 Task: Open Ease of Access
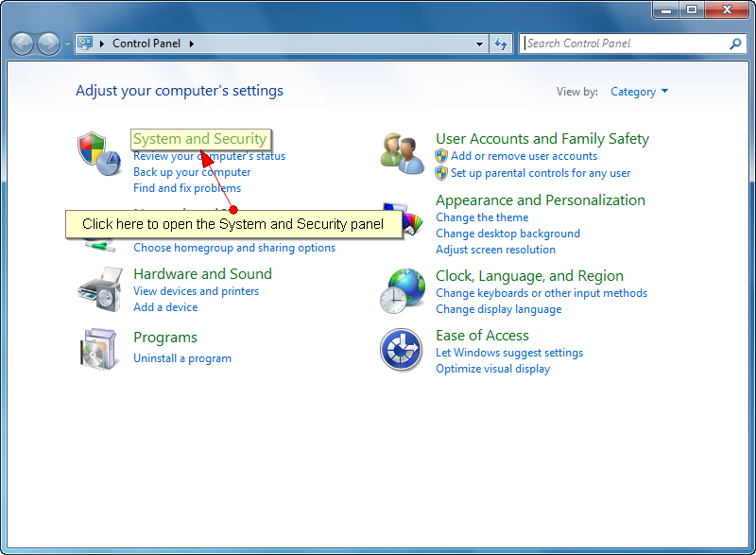click(x=482, y=336)
